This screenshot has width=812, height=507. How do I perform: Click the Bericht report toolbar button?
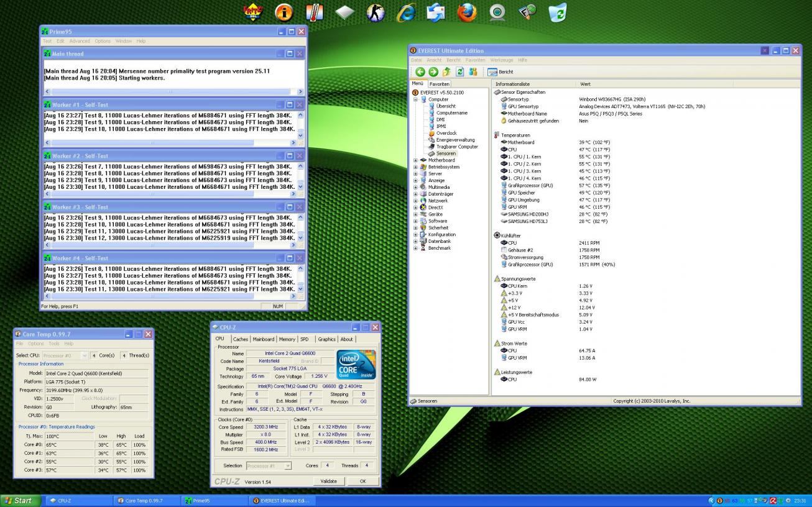tap(501, 72)
